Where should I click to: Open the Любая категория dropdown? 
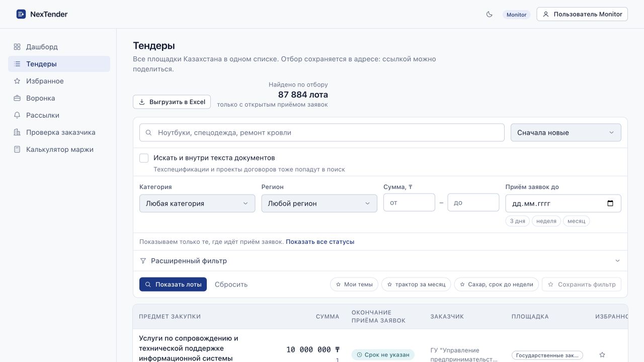click(x=197, y=204)
